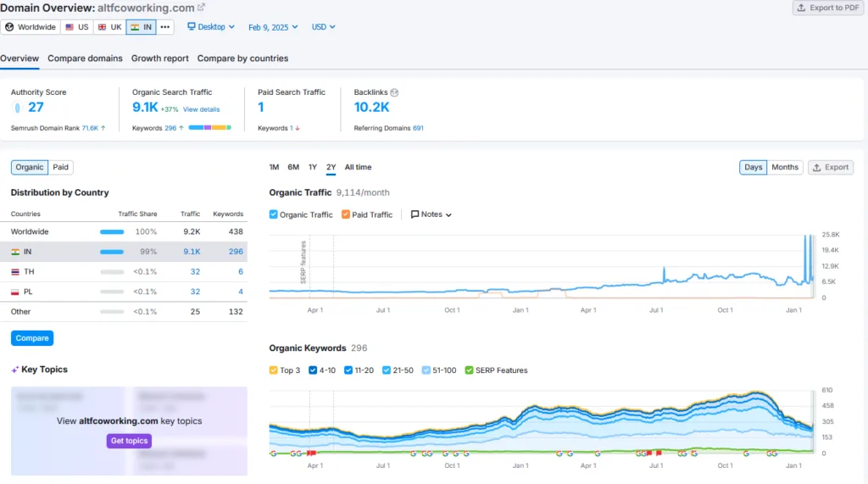
Task: Toggle the 4-10 keywords checkbox
Action: (313, 370)
